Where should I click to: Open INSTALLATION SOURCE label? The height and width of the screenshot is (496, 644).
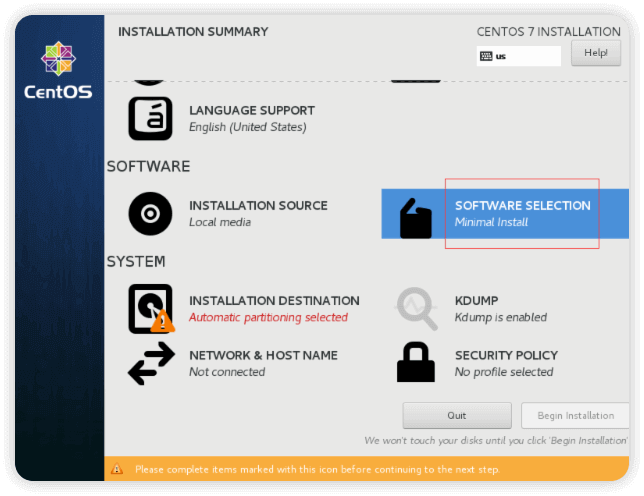pos(258,205)
